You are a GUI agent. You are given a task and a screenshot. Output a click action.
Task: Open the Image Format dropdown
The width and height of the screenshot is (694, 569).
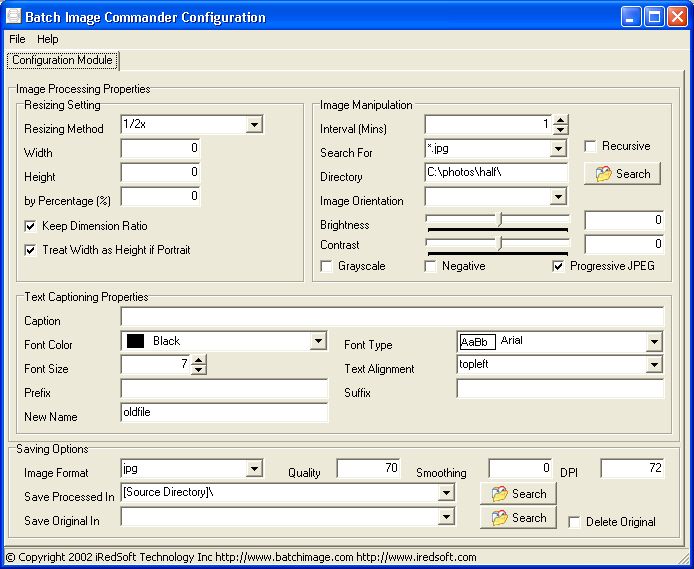point(254,469)
